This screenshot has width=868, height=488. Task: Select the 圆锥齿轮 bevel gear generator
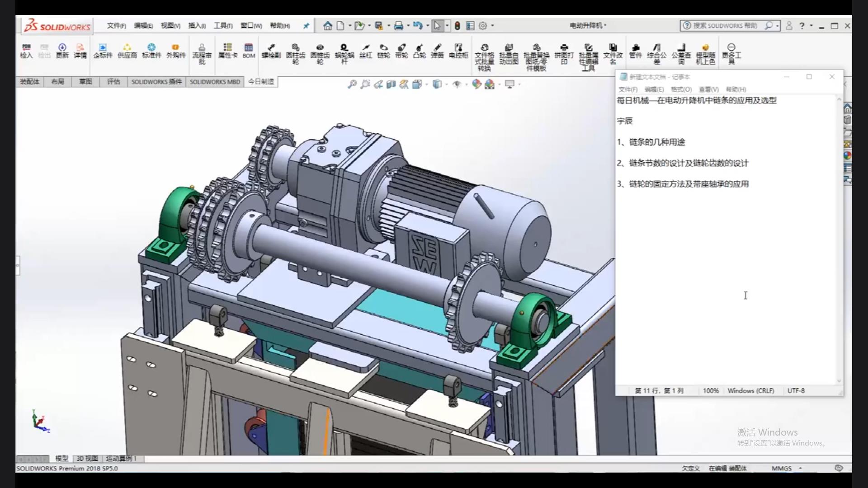click(x=320, y=54)
